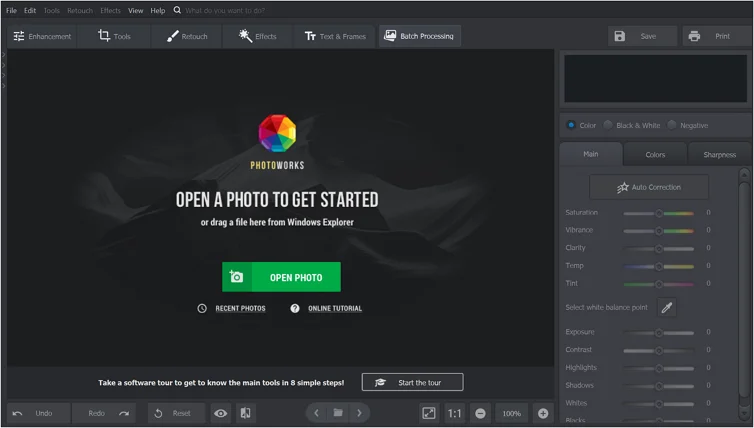Click the Print button
The height and width of the screenshot is (428, 754).
pos(716,36)
